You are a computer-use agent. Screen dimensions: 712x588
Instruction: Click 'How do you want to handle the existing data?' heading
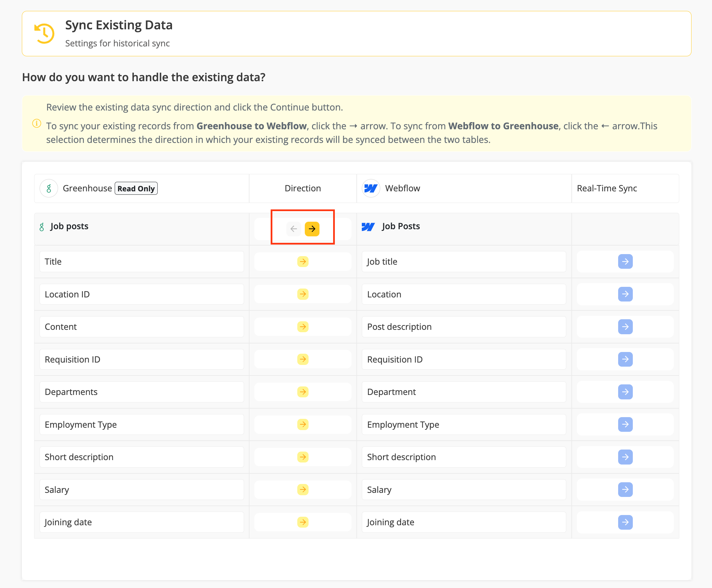pos(144,77)
